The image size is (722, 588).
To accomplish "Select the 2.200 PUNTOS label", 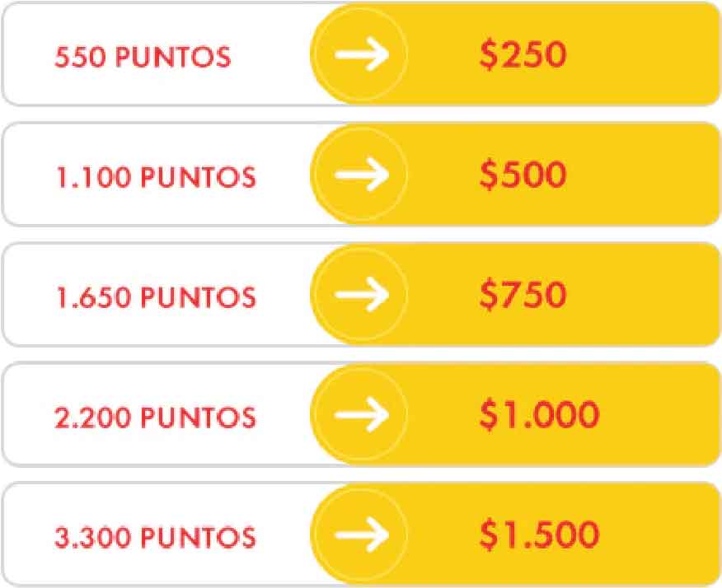I will tap(155, 417).
